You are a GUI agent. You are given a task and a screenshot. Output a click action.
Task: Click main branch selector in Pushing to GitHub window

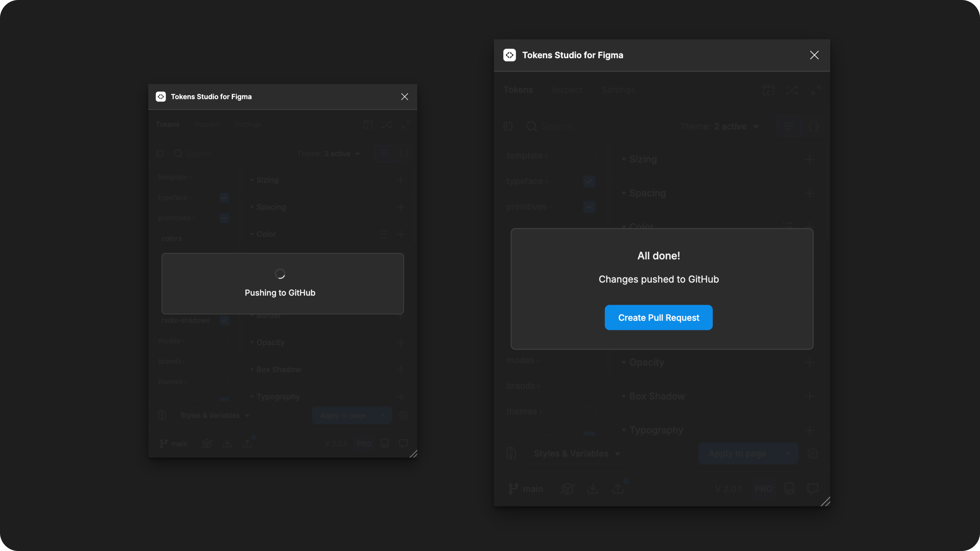[x=174, y=443]
